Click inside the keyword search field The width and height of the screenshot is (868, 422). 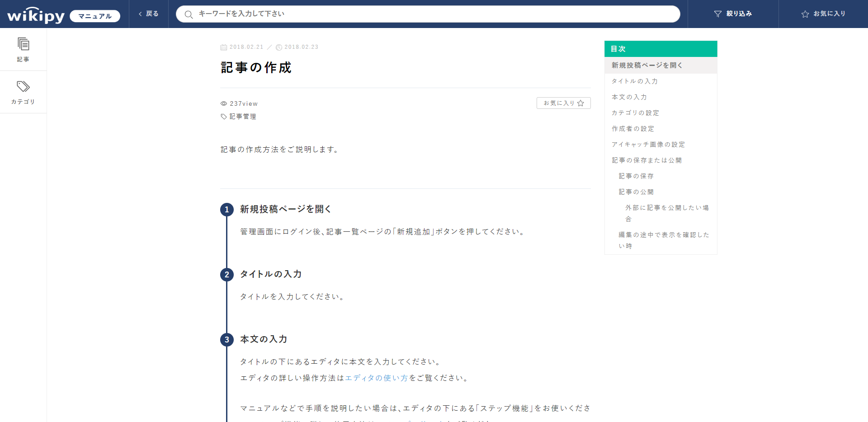point(407,14)
